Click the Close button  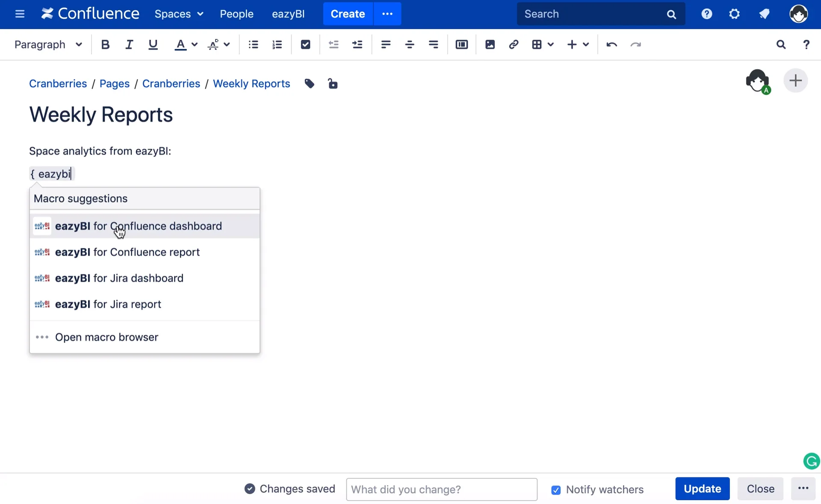pos(760,489)
